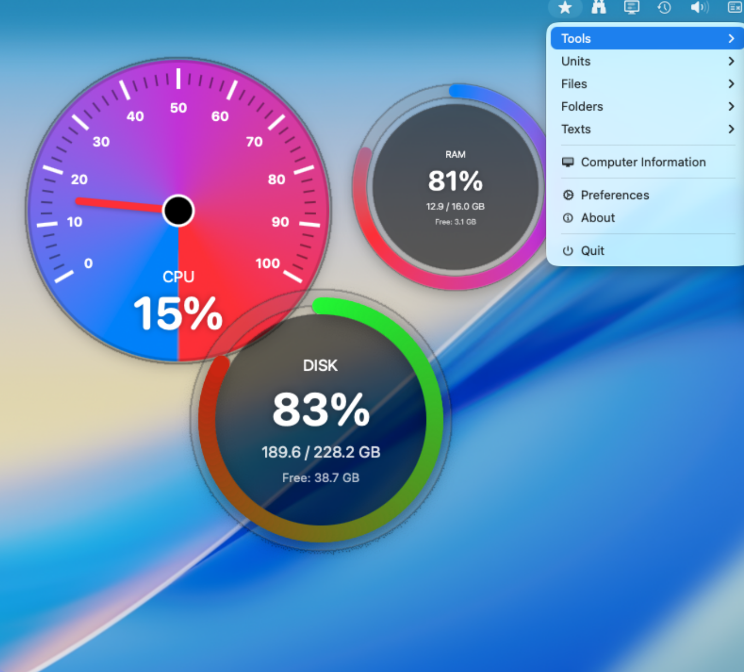Expand the Units submenu chevron
This screenshot has height=672, width=744.
[x=731, y=61]
